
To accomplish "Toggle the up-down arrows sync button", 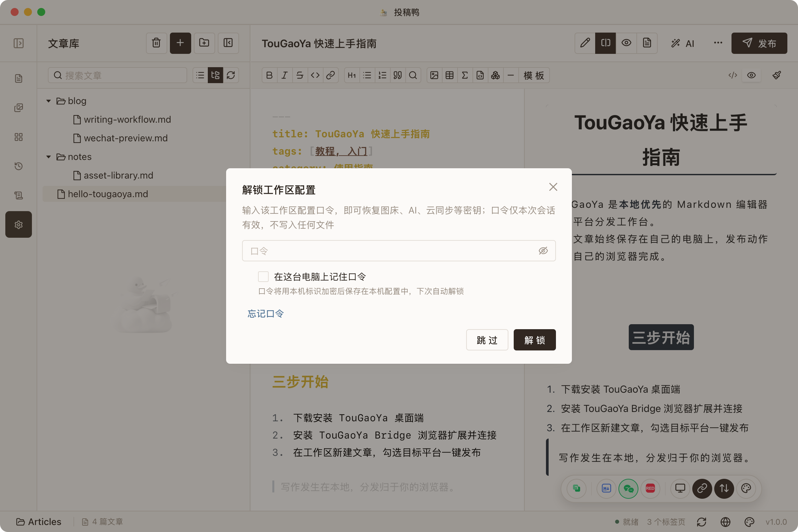I will [x=724, y=488].
